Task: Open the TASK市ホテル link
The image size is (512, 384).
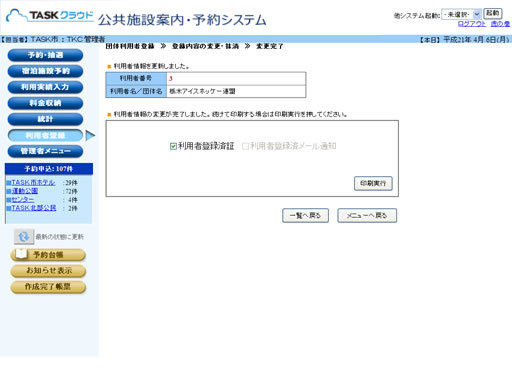Action: pyautogui.click(x=33, y=183)
